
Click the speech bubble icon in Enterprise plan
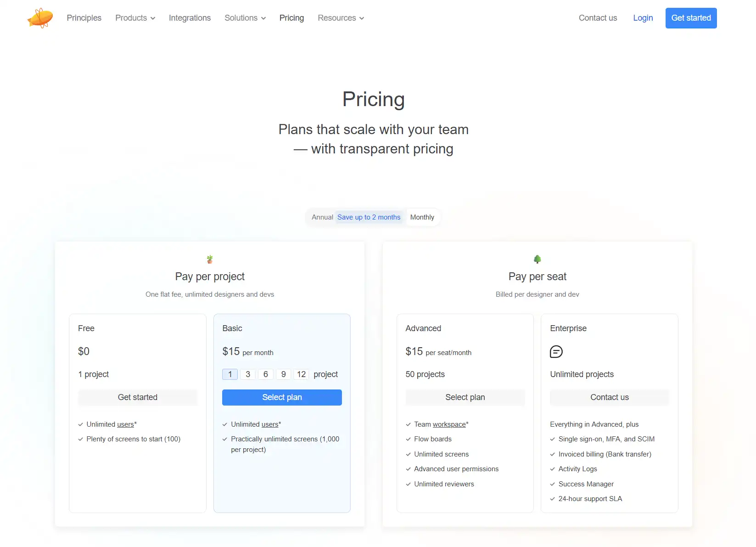[556, 352]
